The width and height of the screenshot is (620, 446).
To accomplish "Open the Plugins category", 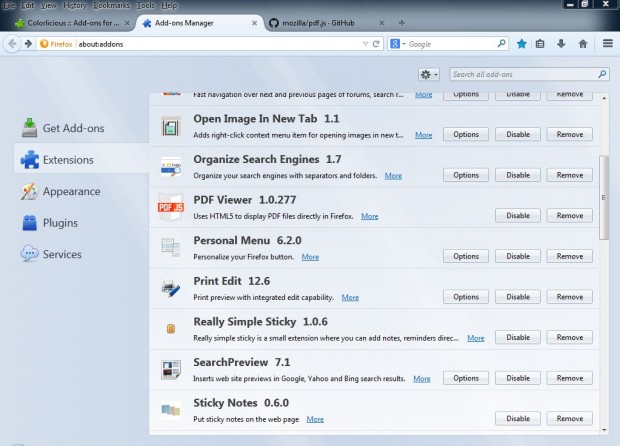I will click(49, 223).
